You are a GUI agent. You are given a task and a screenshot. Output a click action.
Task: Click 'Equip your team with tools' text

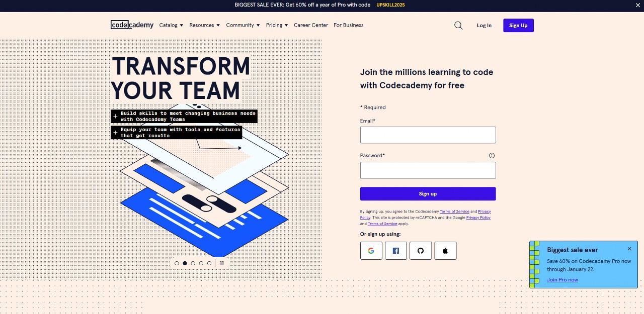(177, 132)
